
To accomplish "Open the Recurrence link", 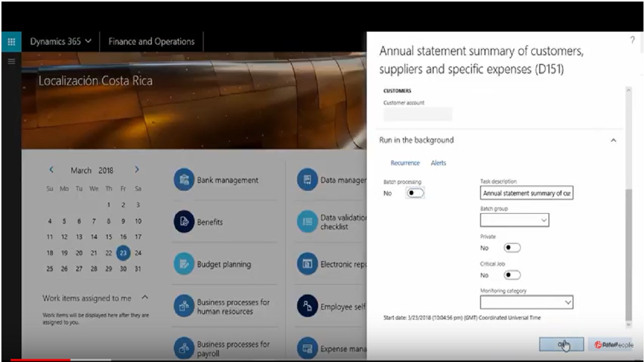I will coord(405,163).
